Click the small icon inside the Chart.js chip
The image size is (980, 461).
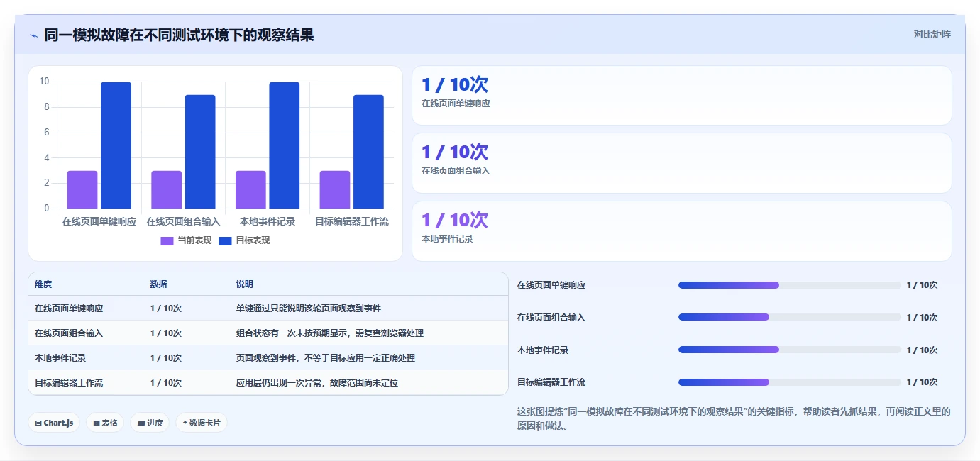point(38,423)
